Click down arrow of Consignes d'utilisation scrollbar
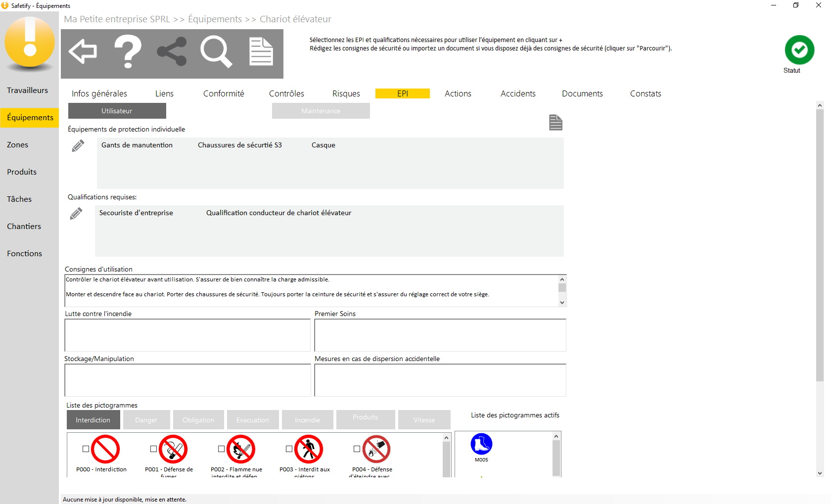The image size is (831, 504). pos(562,302)
